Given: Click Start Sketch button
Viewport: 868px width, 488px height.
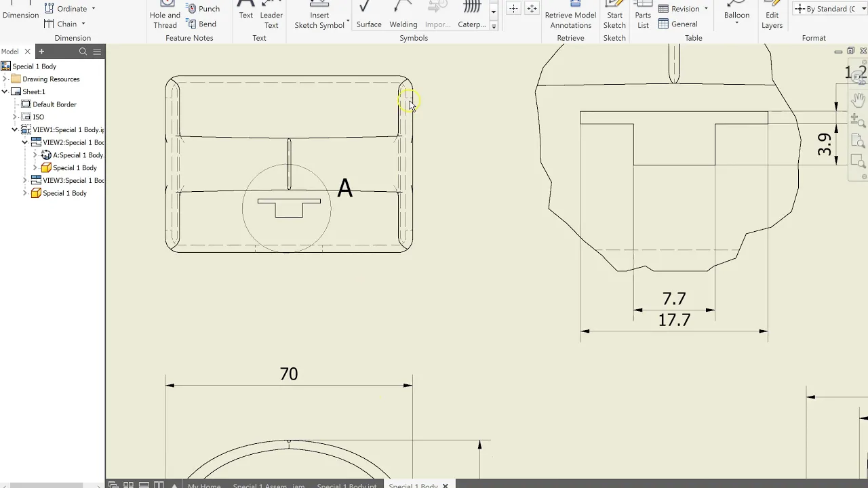Looking at the screenshot, I should tap(614, 15).
